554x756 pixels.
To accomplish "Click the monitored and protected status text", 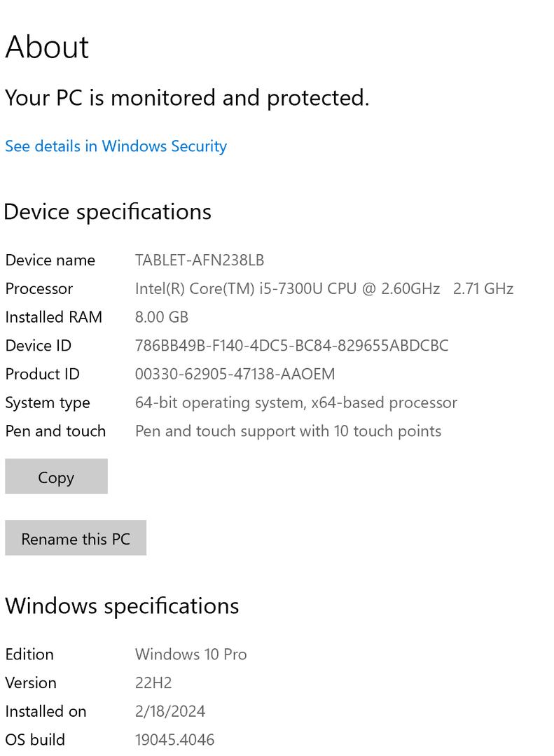I will (x=186, y=98).
